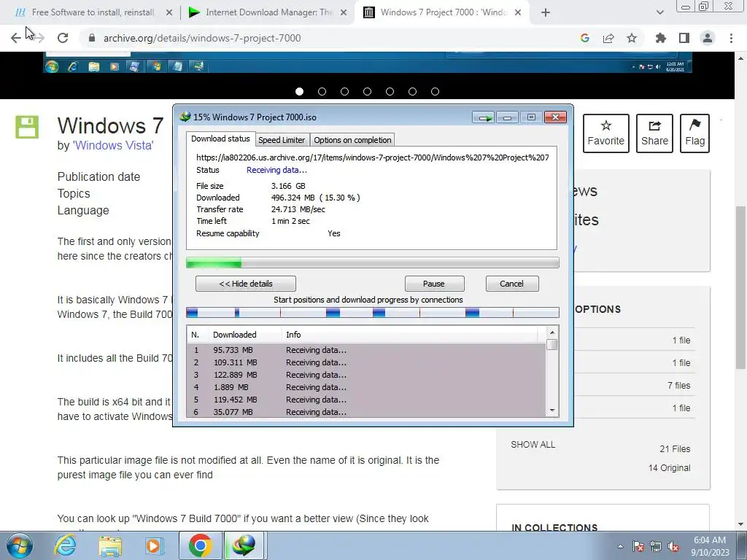Click the Info column header
Screen dimensions: 747x560
pos(410,335)
